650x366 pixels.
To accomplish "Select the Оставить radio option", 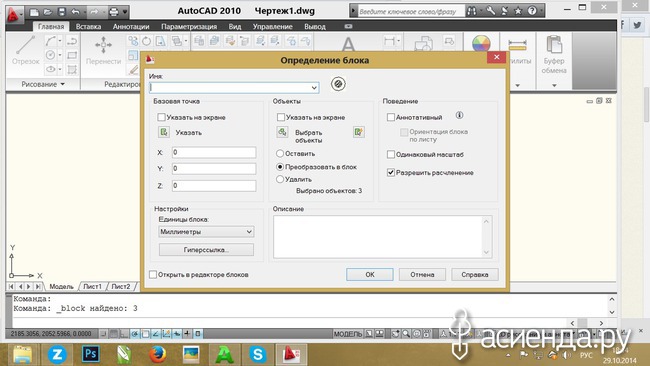I will (280, 153).
